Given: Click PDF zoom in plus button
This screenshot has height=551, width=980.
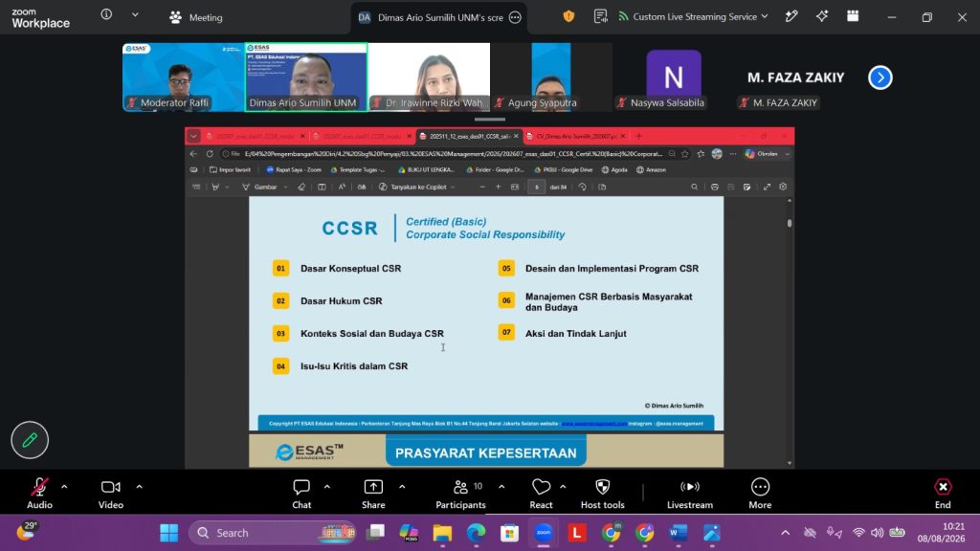Looking at the screenshot, I should click(498, 187).
